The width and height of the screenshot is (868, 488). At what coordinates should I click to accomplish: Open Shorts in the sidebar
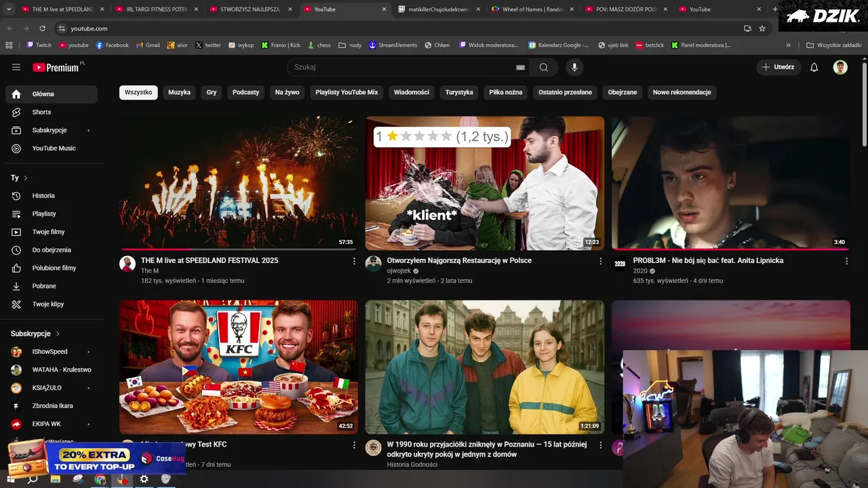(52, 112)
